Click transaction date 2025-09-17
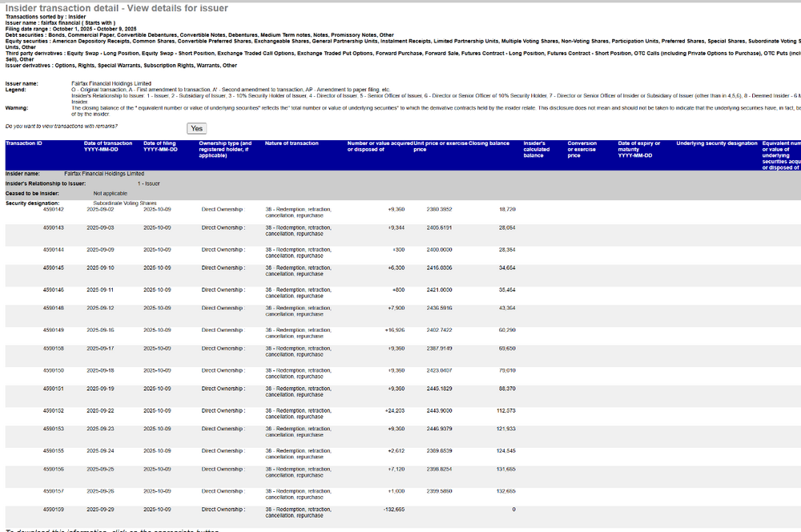 pyautogui.click(x=100, y=349)
